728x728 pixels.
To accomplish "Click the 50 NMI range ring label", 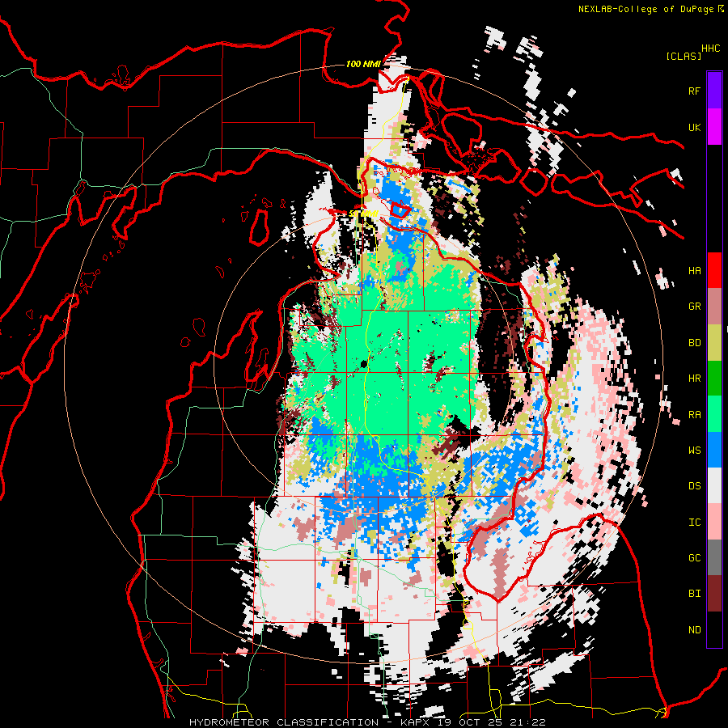I will 363,214.
